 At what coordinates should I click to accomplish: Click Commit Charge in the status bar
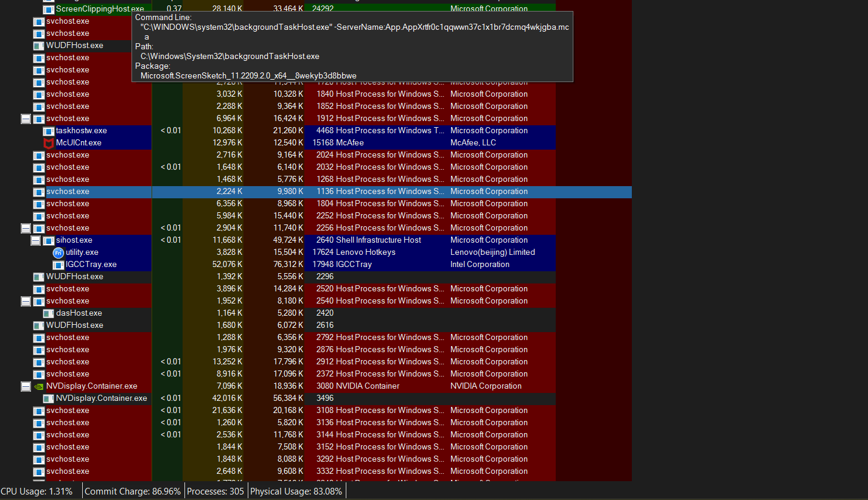133,491
